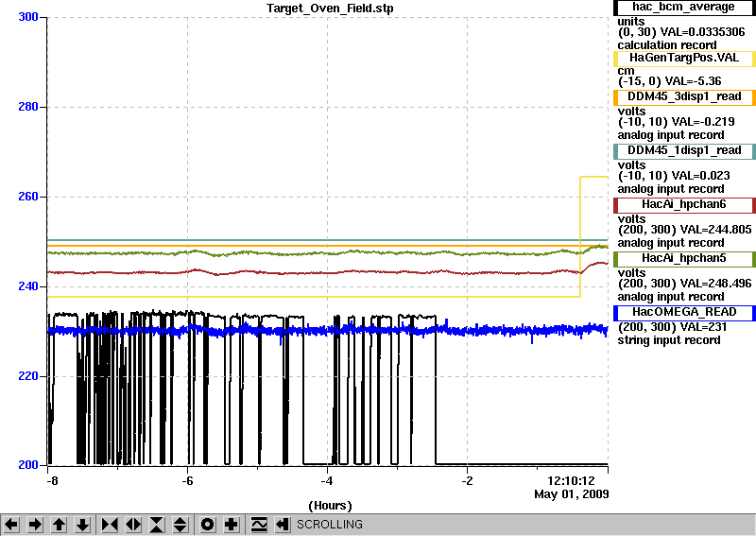Screen dimensions: 756x536
Task: Select the HacAi_hpchan5 curve legend
Action: pyautogui.click(x=684, y=259)
